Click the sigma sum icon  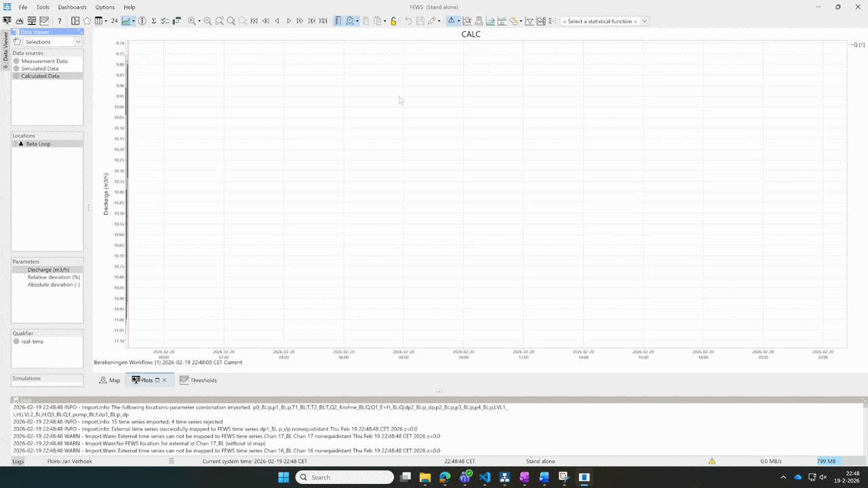pyautogui.click(x=153, y=21)
